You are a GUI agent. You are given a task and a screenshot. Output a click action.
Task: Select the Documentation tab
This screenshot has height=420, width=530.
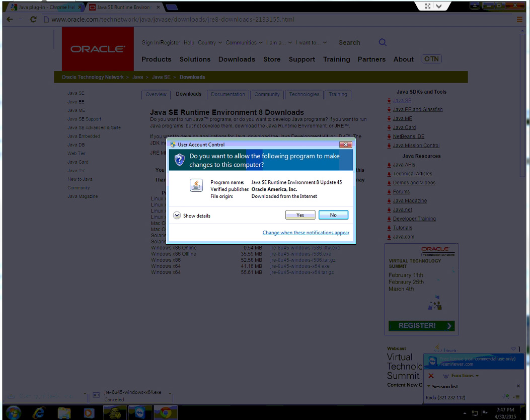click(x=228, y=94)
